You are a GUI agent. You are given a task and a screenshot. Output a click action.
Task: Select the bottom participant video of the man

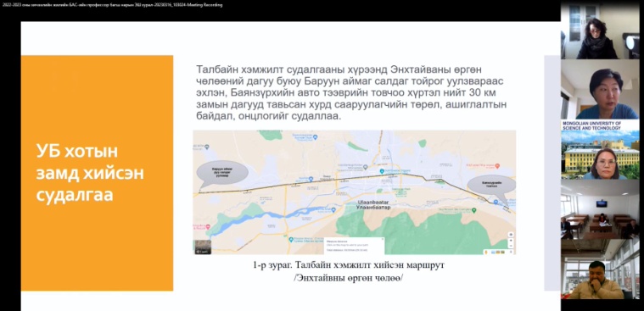[600, 269]
